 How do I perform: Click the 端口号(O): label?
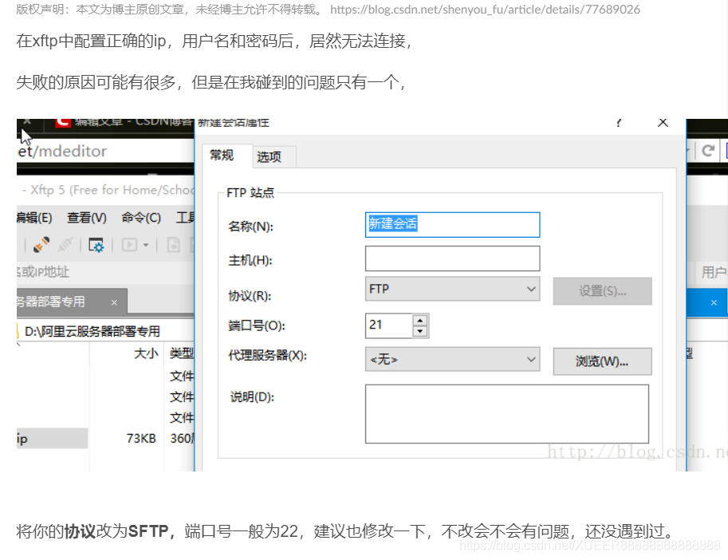point(257,325)
